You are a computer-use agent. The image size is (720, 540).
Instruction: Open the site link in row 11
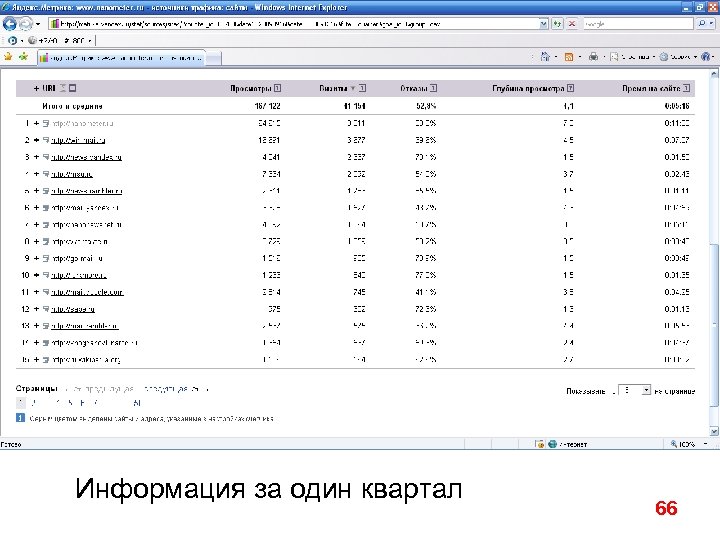(x=87, y=292)
